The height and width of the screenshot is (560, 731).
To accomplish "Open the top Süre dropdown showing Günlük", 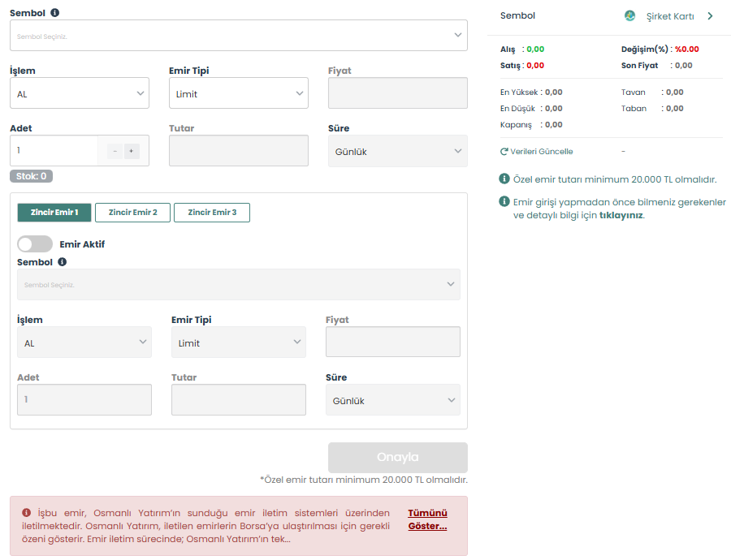I will (397, 151).
